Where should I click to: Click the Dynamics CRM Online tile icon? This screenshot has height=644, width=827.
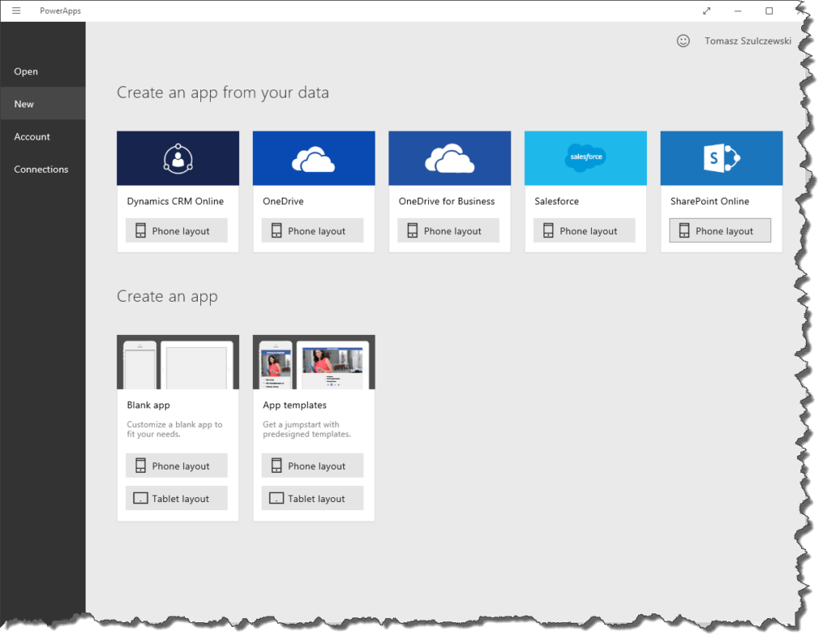[178, 158]
